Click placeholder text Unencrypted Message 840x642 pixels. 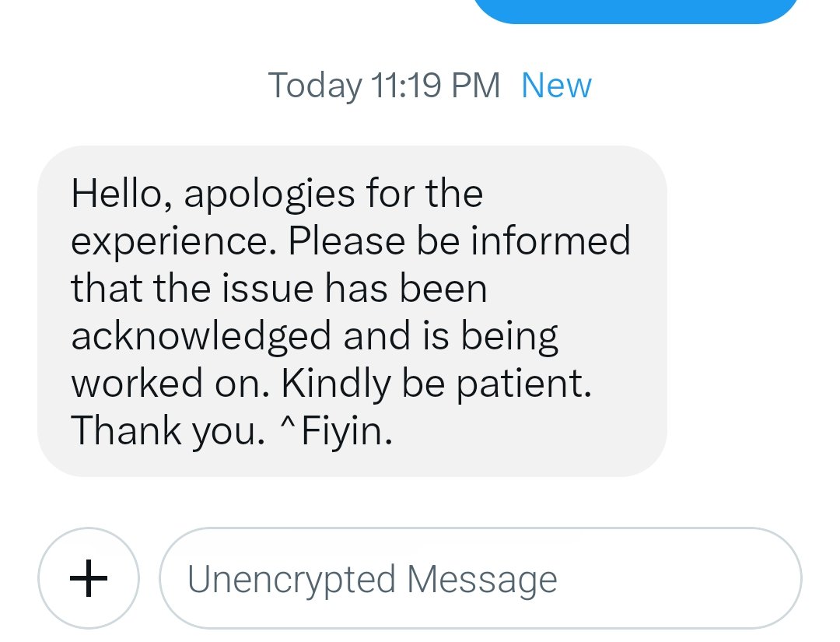click(x=373, y=580)
